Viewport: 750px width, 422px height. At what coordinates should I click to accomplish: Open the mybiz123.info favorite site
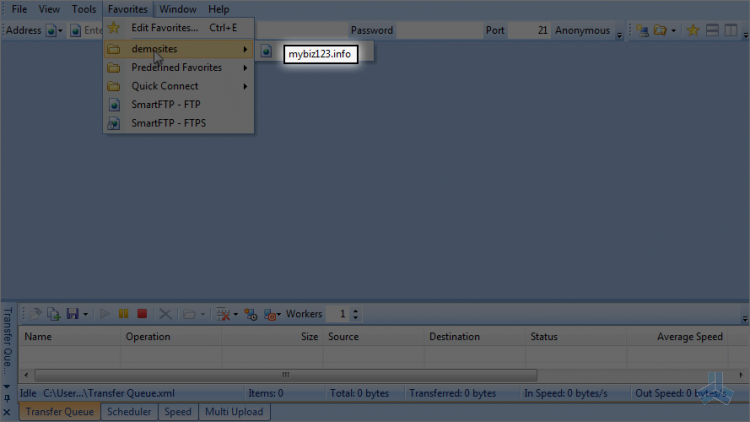320,54
